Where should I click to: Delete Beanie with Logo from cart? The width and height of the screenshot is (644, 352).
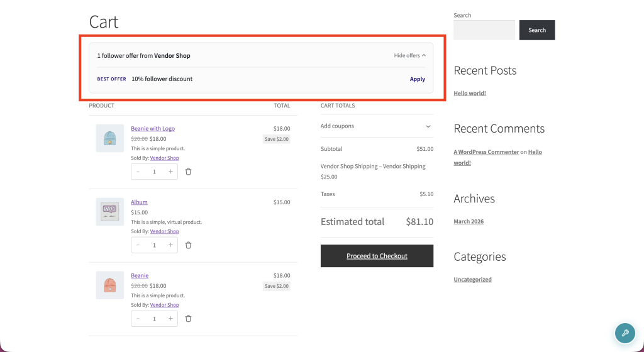188,172
